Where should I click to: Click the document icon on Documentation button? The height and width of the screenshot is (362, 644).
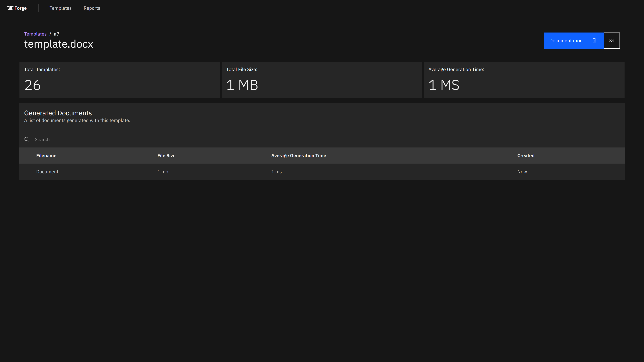(x=595, y=40)
